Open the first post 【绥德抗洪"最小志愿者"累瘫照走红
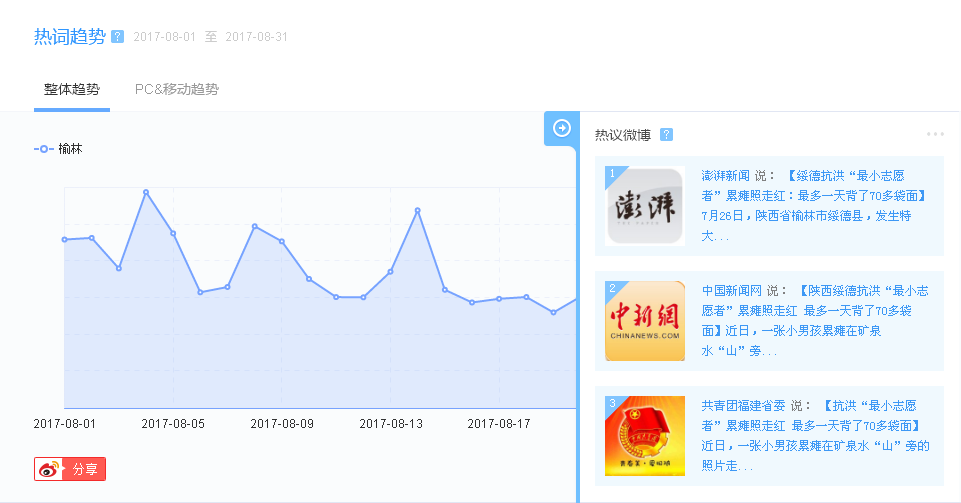This screenshot has width=961, height=503. click(x=815, y=206)
